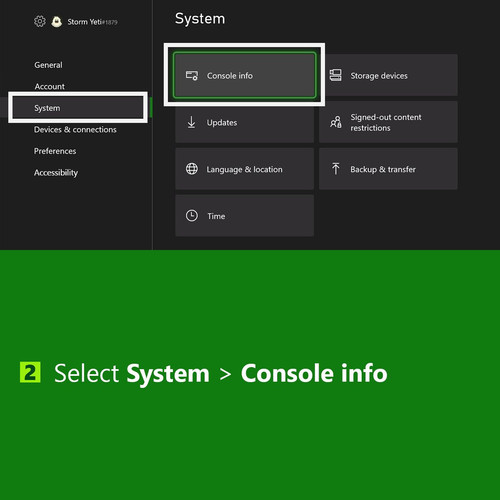Open Signed-out content restrictions
Viewport: 500px width, 500px height.
point(388,122)
